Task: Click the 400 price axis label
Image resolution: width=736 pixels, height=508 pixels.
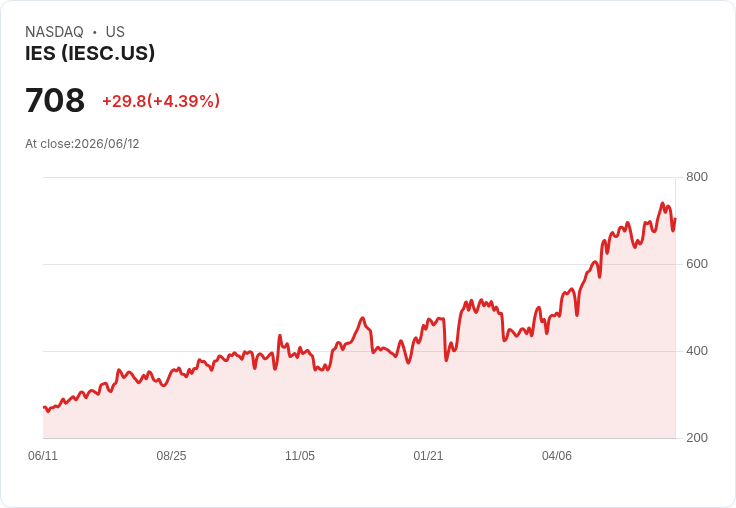Action: coord(697,351)
